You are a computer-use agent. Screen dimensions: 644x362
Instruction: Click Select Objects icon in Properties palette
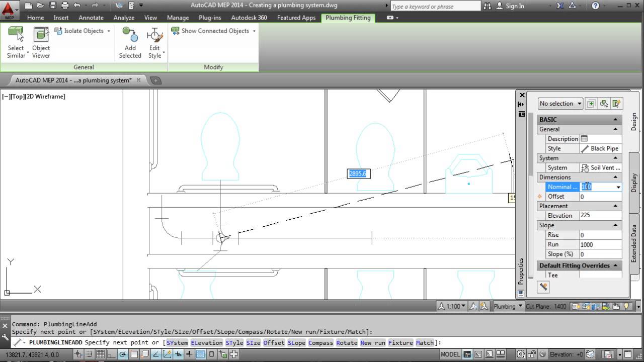[604, 104]
